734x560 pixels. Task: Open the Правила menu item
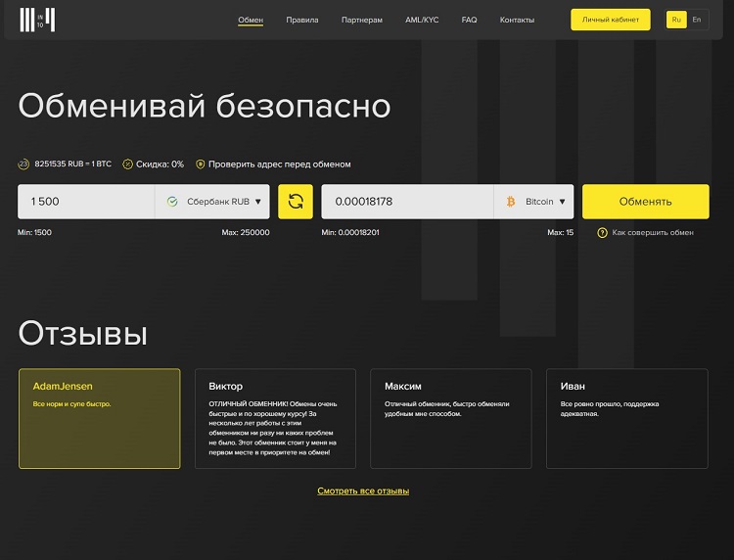tap(301, 20)
